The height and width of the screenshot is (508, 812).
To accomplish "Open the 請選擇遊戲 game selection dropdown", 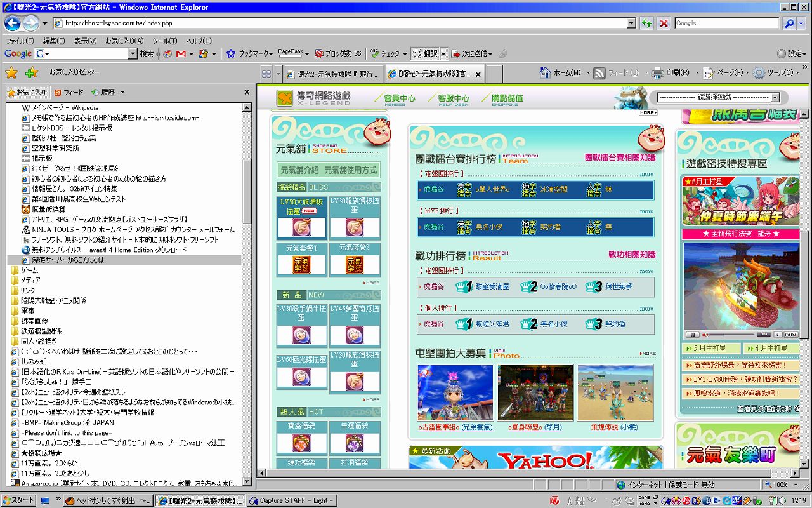I will point(775,98).
